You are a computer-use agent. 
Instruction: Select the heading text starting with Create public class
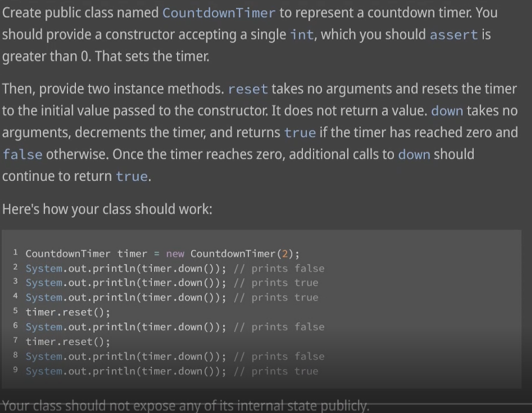tap(77, 12)
